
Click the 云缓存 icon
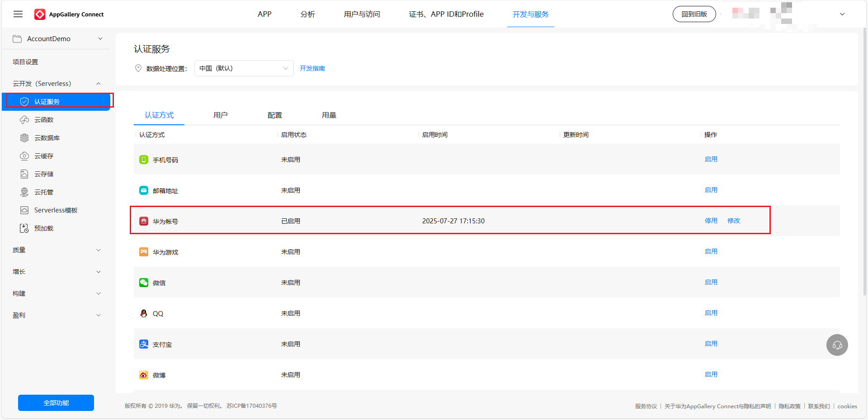tap(24, 156)
